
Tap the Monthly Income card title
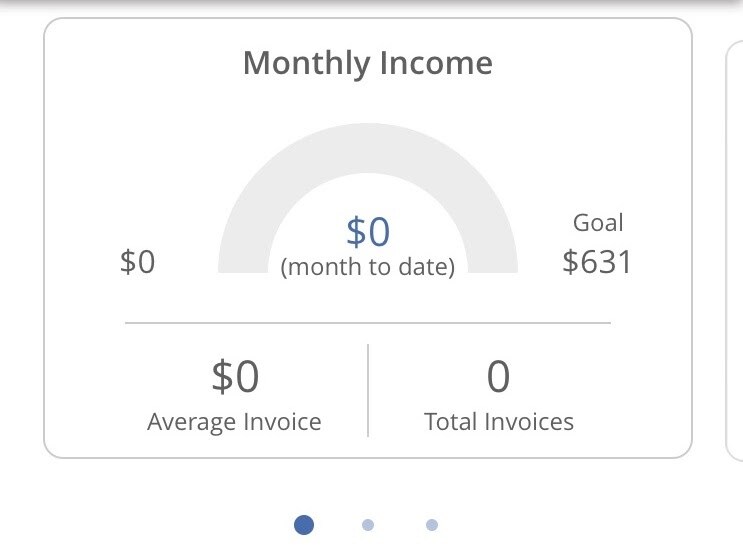[367, 63]
